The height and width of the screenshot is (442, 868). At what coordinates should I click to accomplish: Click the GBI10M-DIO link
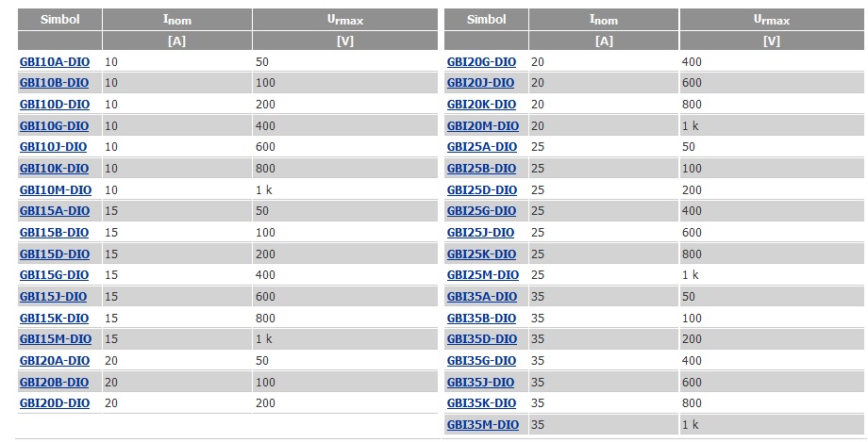[x=56, y=190]
